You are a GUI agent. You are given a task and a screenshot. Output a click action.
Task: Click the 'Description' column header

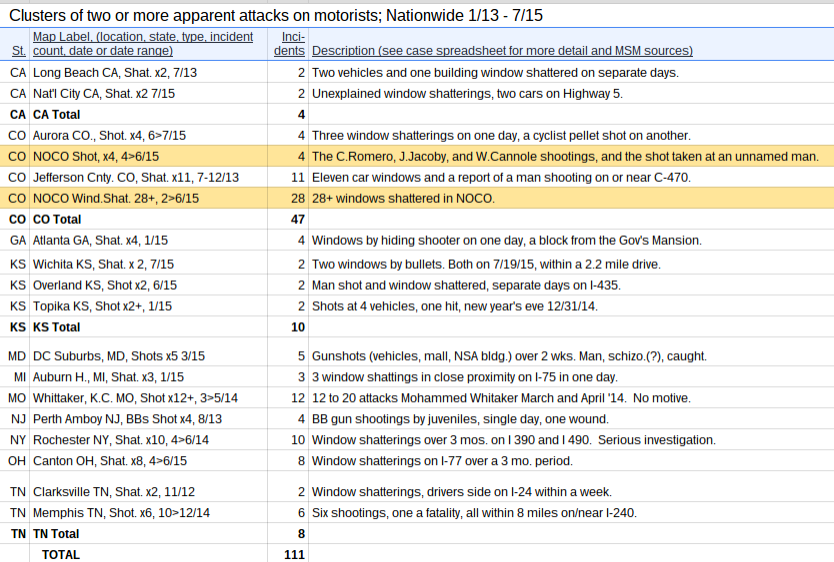pyautogui.click(x=502, y=51)
